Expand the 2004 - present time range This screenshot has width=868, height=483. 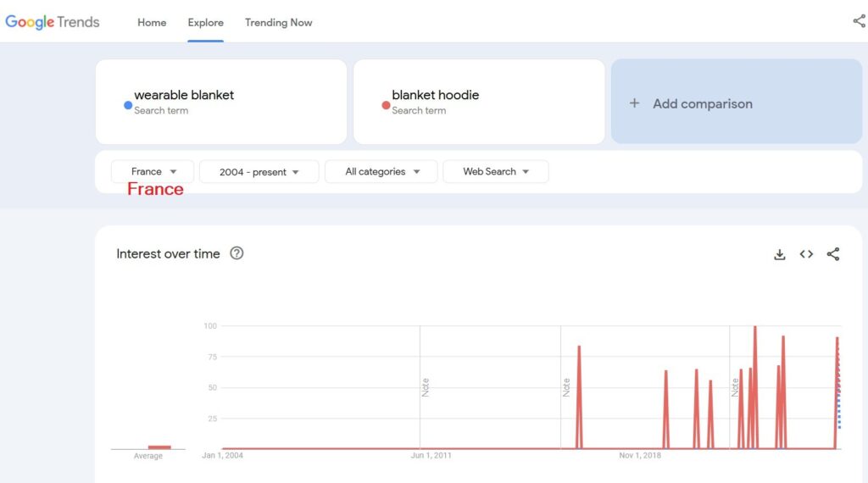point(259,172)
